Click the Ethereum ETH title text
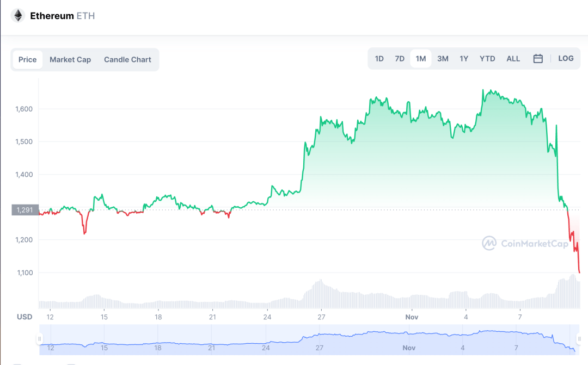This screenshot has width=588, height=365. (x=62, y=16)
